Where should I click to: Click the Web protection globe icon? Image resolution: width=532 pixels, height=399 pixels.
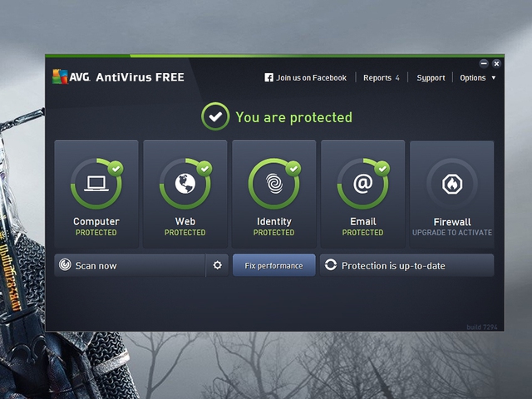[185, 184]
